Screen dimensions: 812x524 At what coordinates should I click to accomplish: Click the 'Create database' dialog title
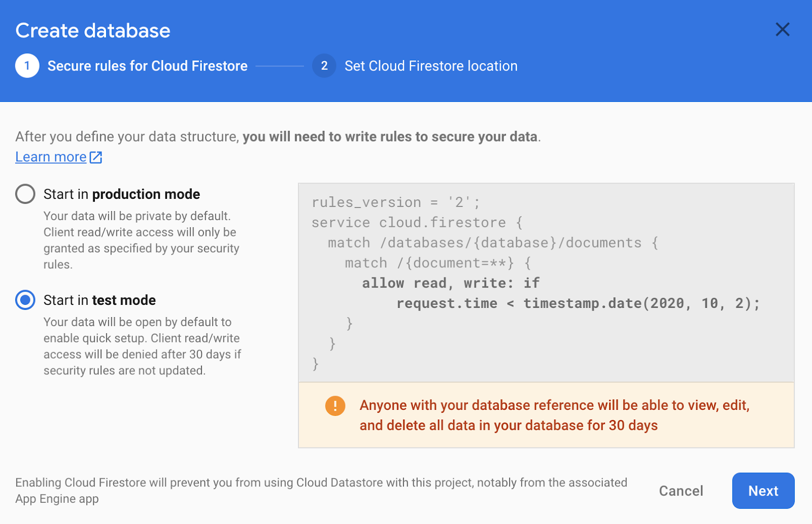[x=93, y=30]
